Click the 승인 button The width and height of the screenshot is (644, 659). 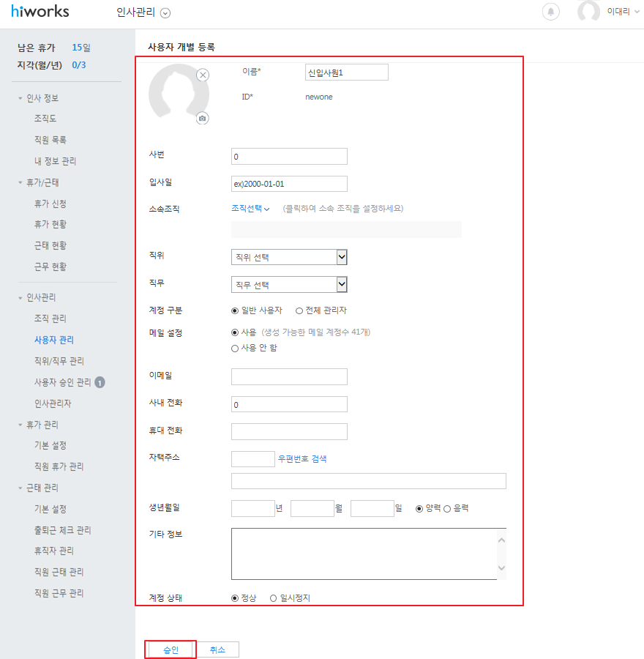(x=171, y=649)
